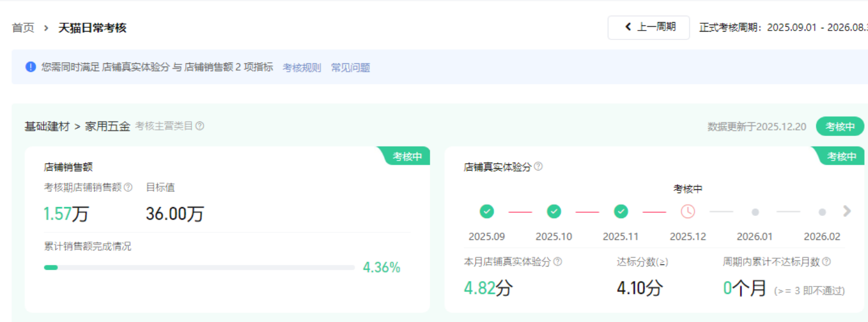The image size is (868, 322).
Task: Click help icon next to 考核主营类目
Action: (200, 126)
